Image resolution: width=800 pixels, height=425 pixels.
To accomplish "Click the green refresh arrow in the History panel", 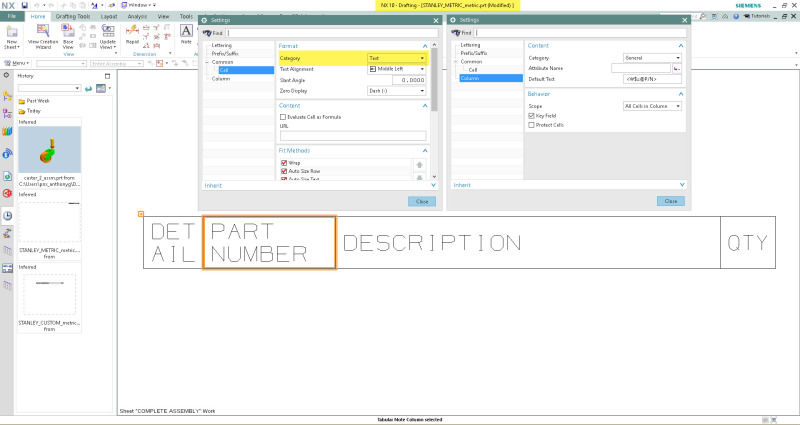I will click(88, 89).
